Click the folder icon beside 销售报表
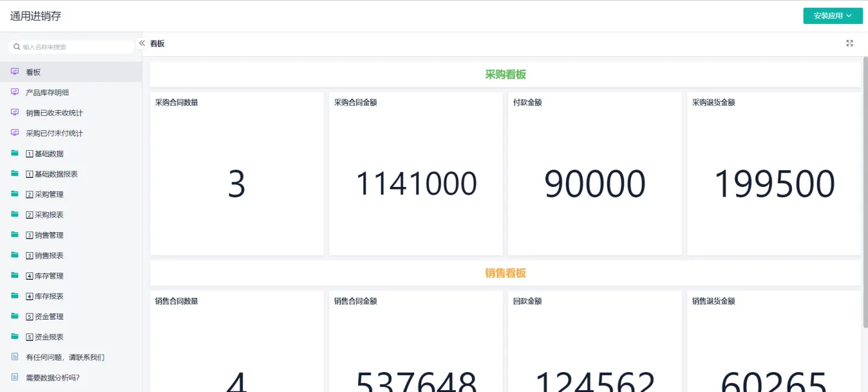The image size is (868, 392). click(x=15, y=255)
